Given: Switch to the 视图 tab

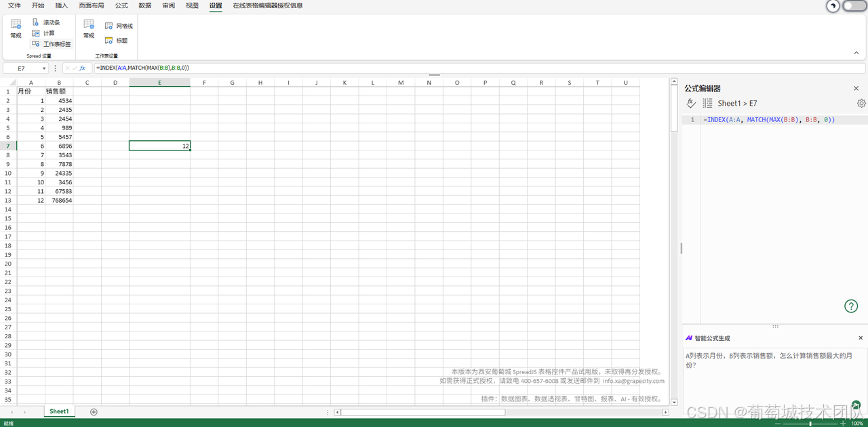Looking at the screenshot, I should pos(193,5).
